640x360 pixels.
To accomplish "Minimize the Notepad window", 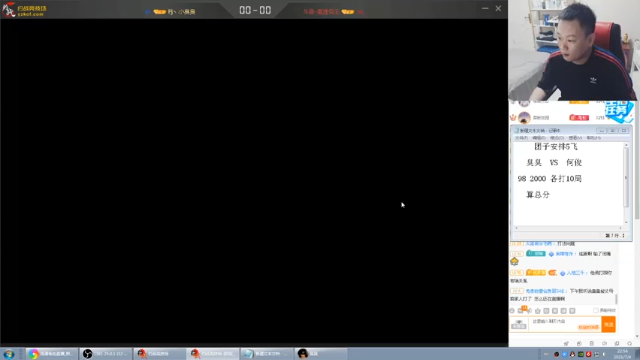I will [x=601, y=131].
